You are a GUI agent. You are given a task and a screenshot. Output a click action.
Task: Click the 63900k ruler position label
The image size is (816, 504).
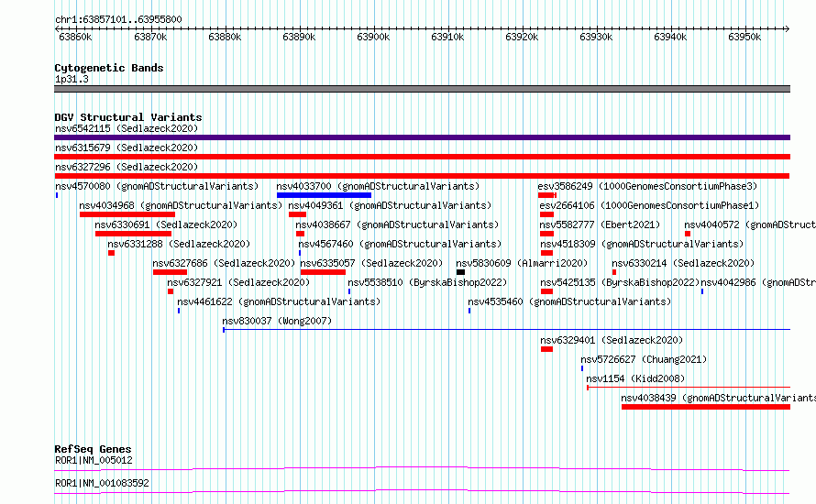click(373, 37)
